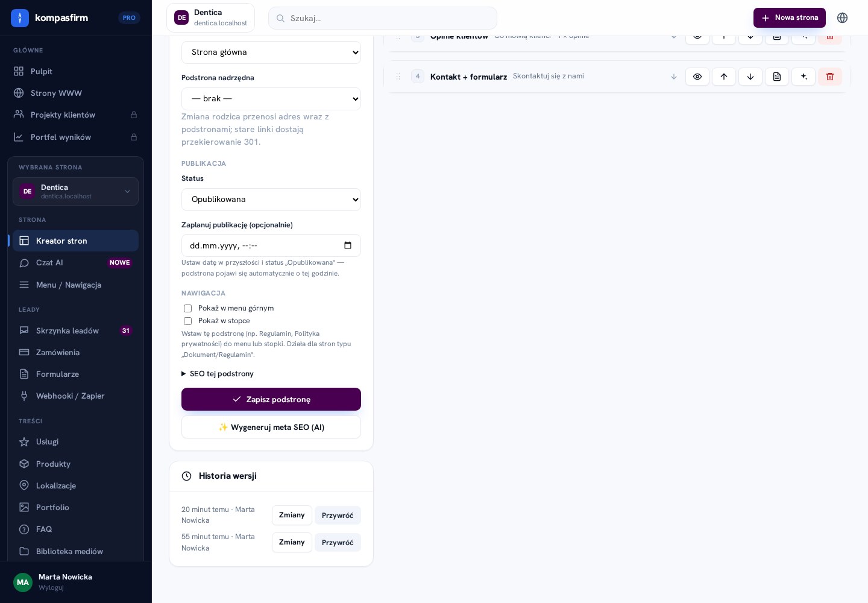Restore version from 20 minut temu
Screen dimensions: 868x603
338,516
